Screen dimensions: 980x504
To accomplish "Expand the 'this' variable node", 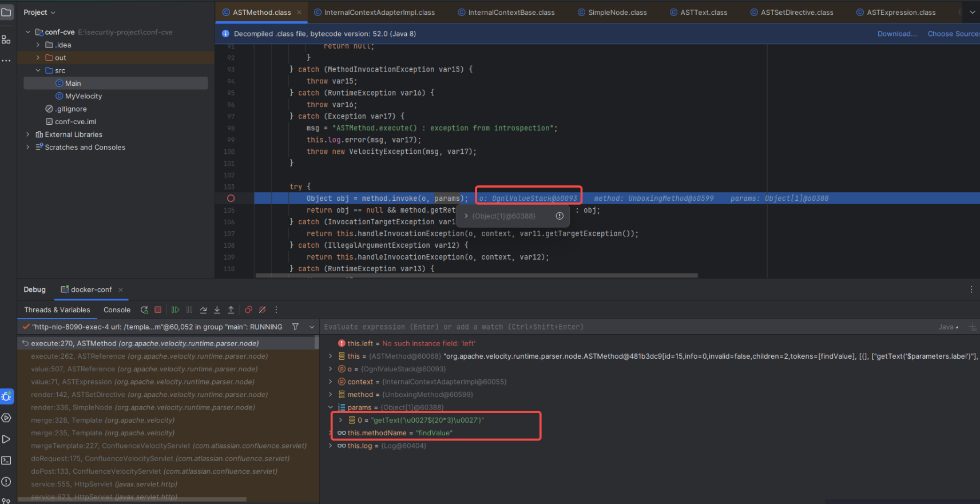I will pyautogui.click(x=330, y=356).
